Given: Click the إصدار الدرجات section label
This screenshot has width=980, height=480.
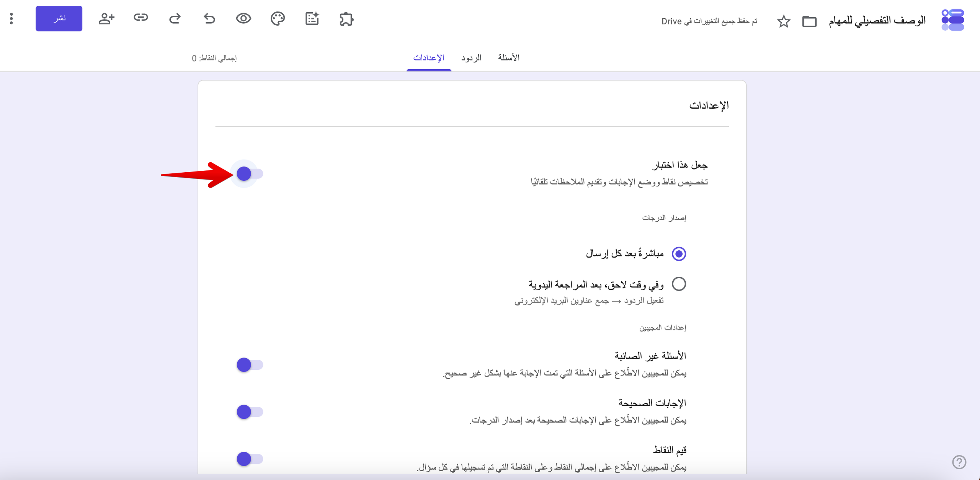Looking at the screenshot, I should tap(664, 218).
